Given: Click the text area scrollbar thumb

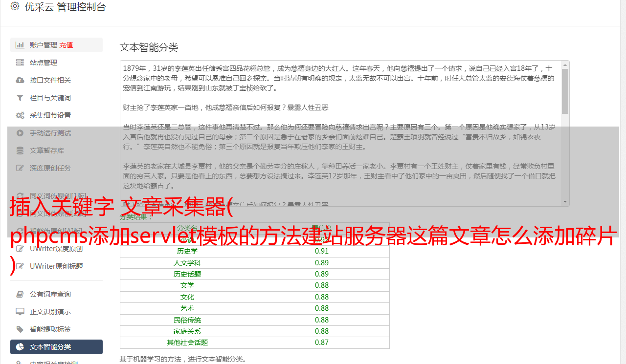Looking at the screenshot, I should coord(565,91).
